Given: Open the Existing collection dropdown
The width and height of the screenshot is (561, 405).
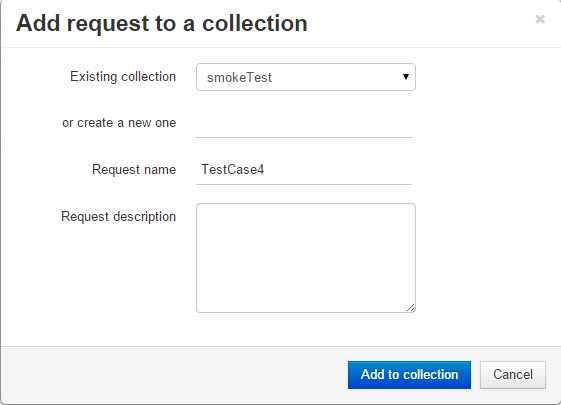Looking at the screenshot, I should tap(306, 77).
